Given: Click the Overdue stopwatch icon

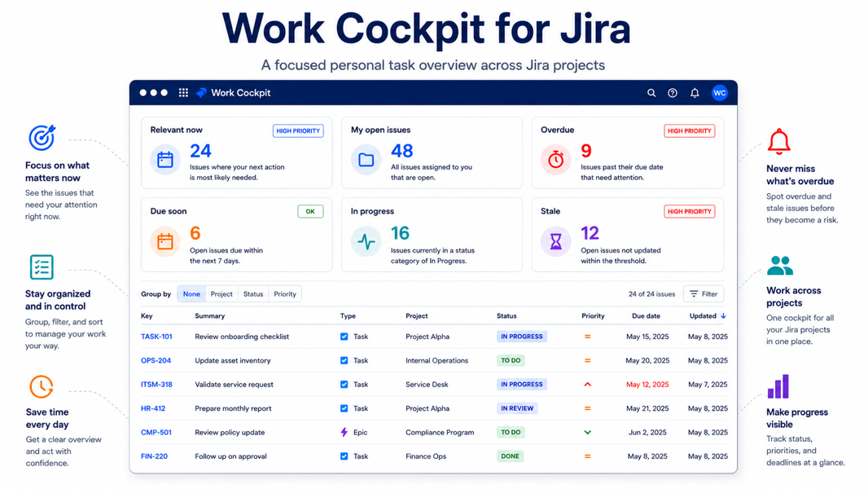Looking at the screenshot, I should click(x=556, y=160).
